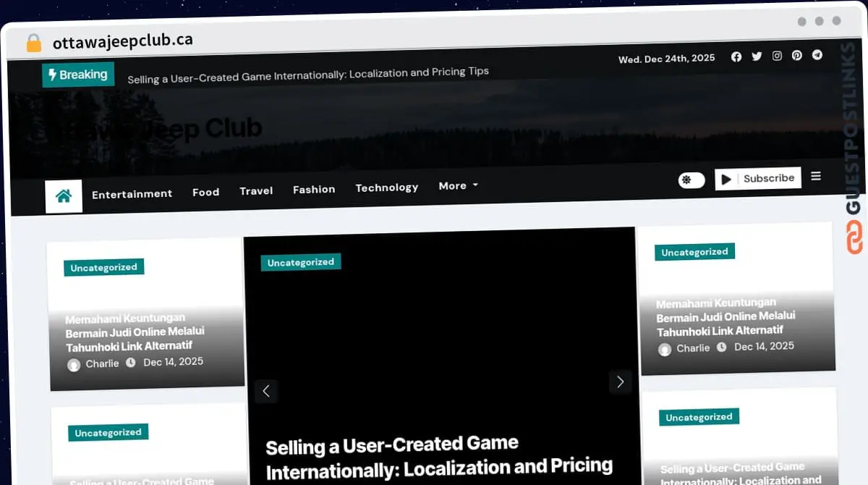Open the Technology menu item
The width and height of the screenshot is (868, 485).
tap(387, 187)
